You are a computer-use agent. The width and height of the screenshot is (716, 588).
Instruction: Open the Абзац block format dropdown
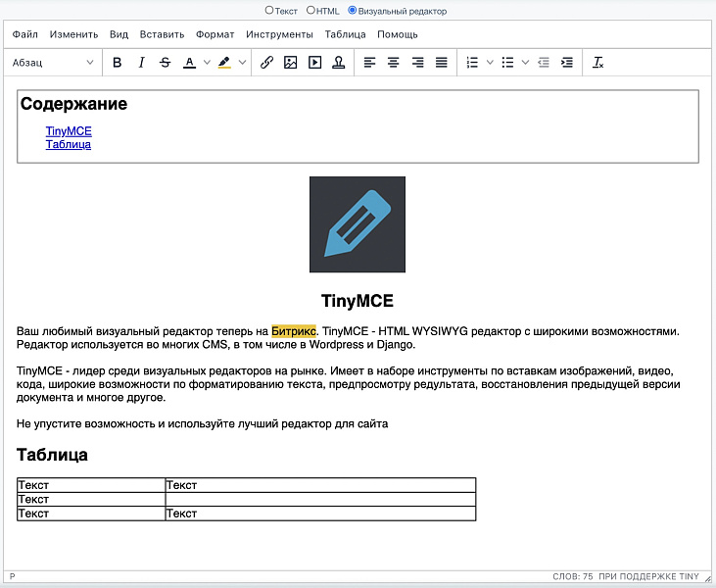pyautogui.click(x=53, y=63)
